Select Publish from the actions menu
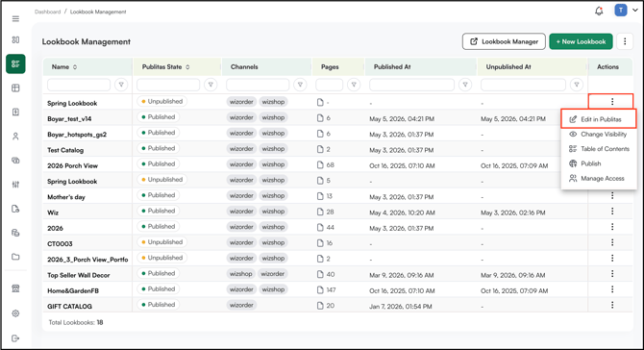This screenshot has height=350, width=644. [x=599, y=163]
